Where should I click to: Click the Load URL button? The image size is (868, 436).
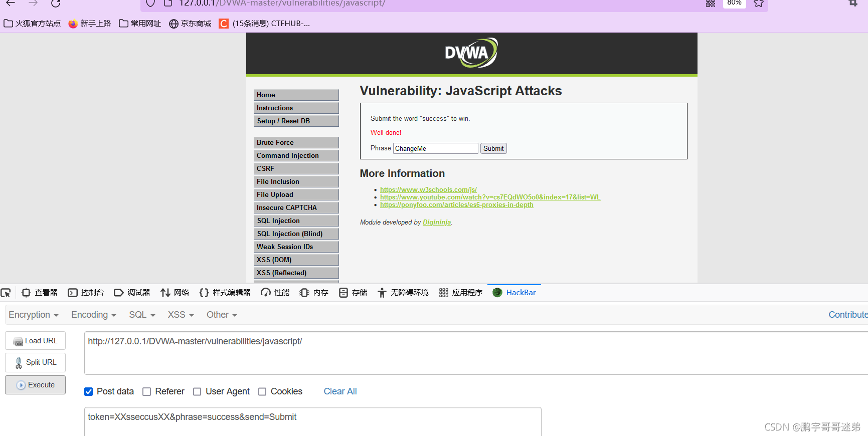(x=35, y=341)
